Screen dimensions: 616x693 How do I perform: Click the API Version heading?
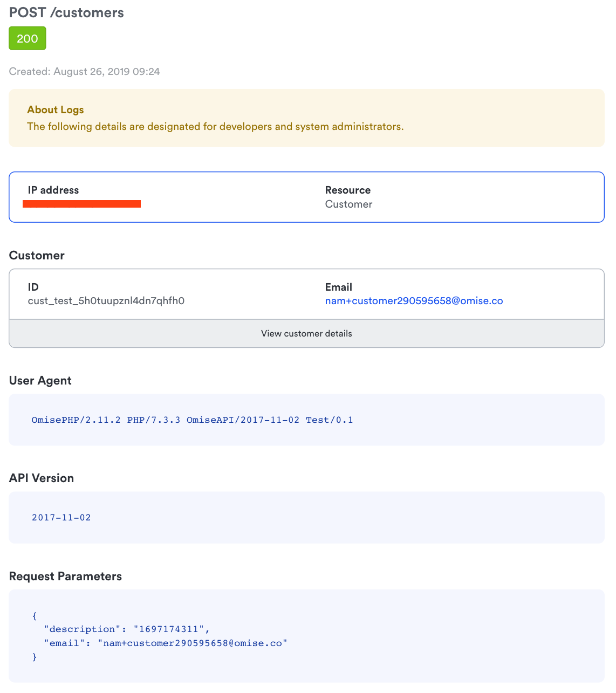42,478
